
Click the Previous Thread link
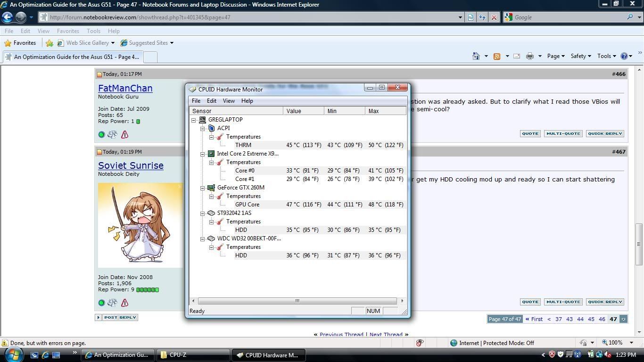(x=341, y=335)
